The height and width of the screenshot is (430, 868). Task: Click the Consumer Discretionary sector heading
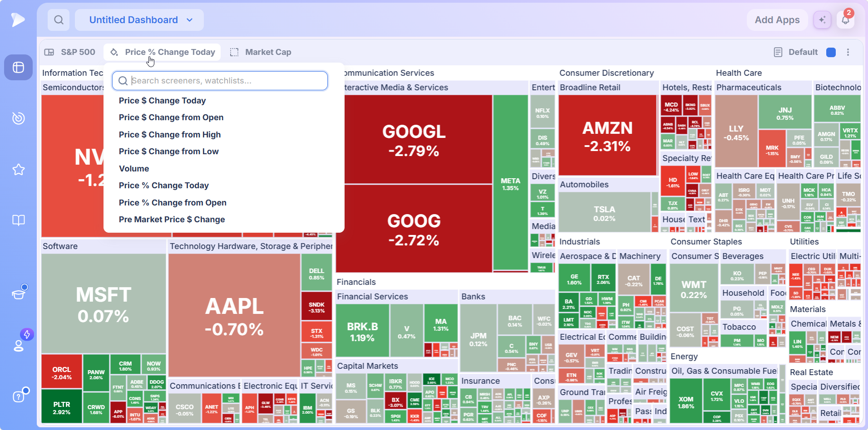tap(607, 73)
